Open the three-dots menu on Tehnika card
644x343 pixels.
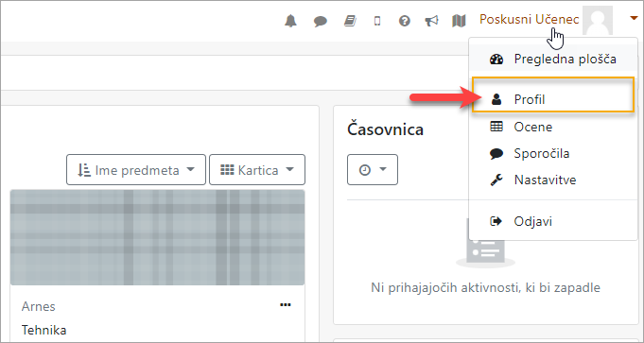285,305
